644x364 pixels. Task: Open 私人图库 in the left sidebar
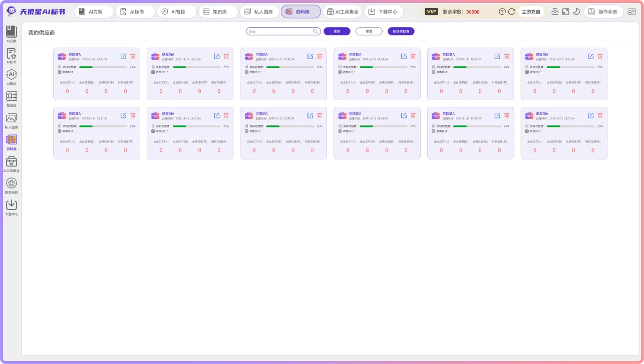11,120
